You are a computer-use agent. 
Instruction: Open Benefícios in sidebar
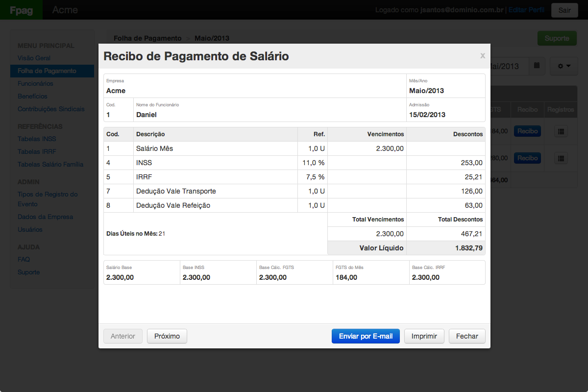32,96
